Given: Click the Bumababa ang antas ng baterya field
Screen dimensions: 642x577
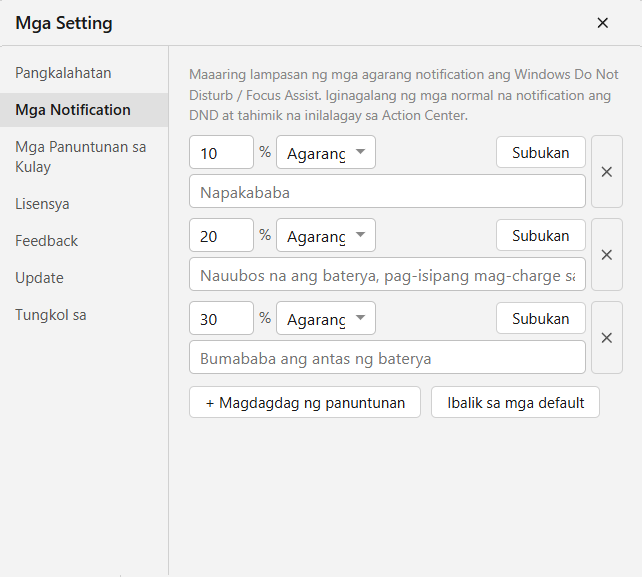Looking at the screenshot, I should pos(387,357).
